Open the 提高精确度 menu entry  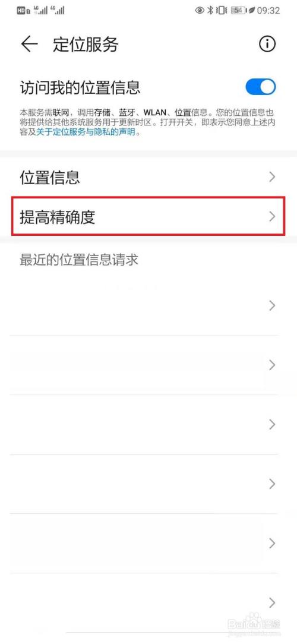tap(148, 216)
